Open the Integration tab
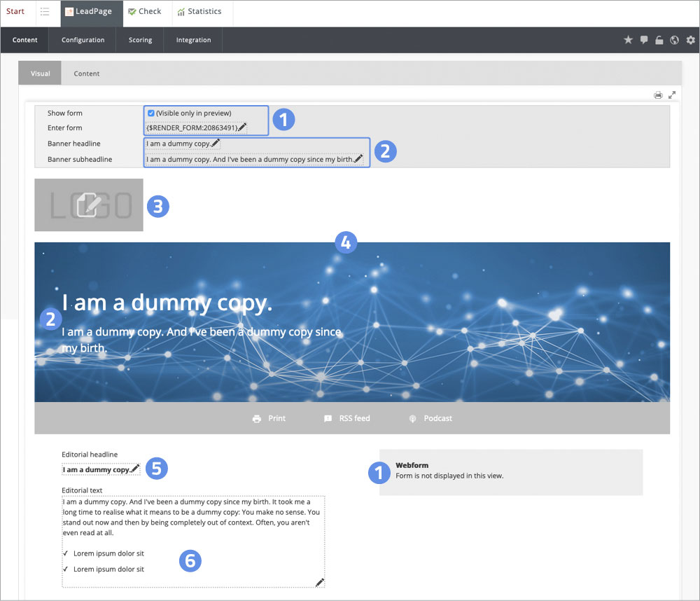The image size is (700, 601). pyautogui.click(x=193, y=40)
